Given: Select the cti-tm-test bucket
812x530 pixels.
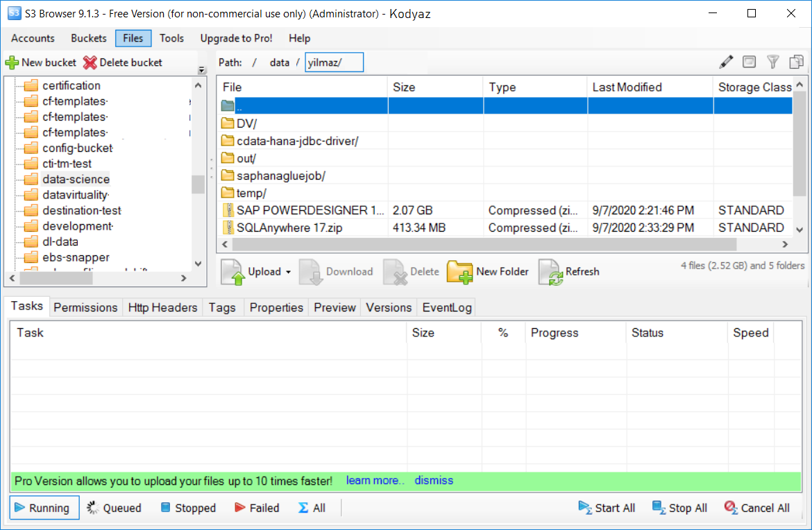Looking at the screenshot, I should 67,164.
